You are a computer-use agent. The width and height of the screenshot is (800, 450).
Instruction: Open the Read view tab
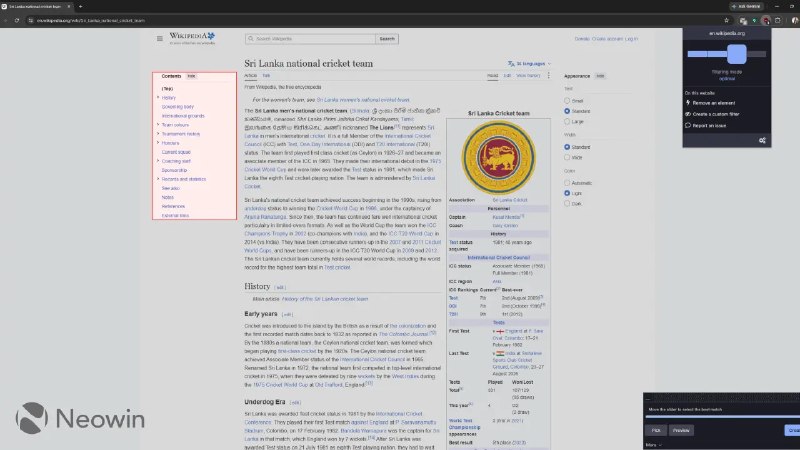[492, 76]
